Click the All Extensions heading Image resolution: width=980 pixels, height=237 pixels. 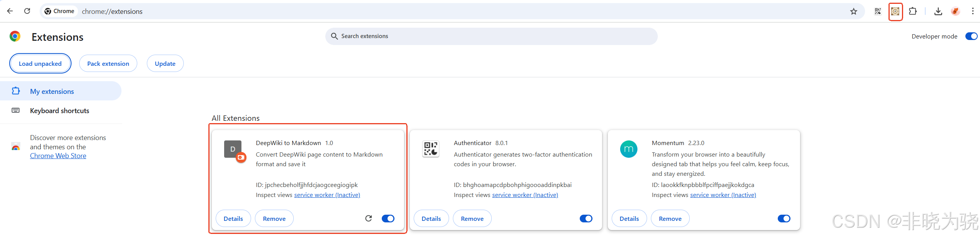[x=236, y=118]
